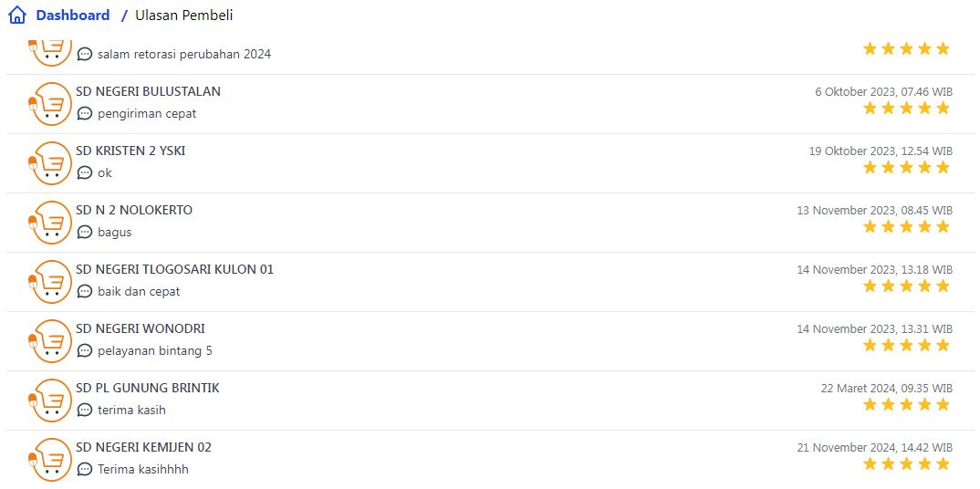Click the comment bubble icon beside "pengiriman cepat"

click(x=85, y=114)
